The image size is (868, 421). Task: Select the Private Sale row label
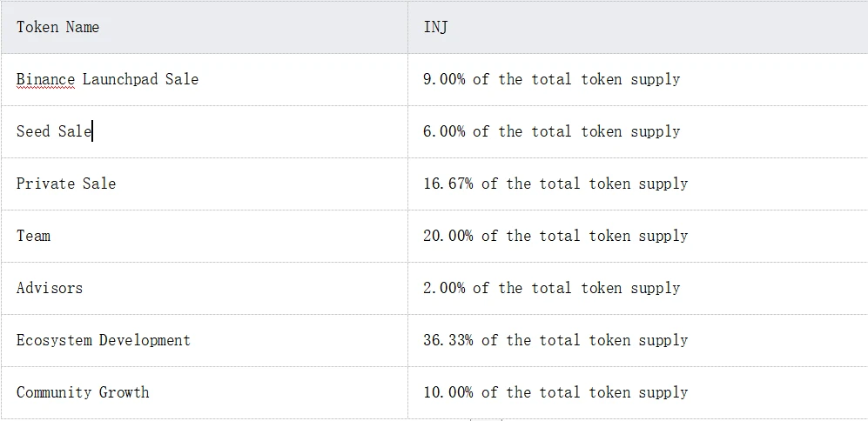pos(65,184)
